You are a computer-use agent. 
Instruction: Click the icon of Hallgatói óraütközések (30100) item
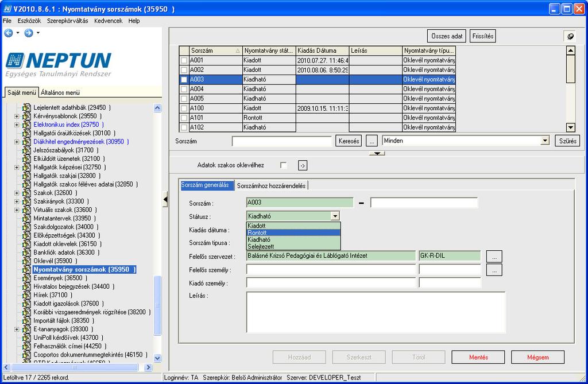point(26,133)
